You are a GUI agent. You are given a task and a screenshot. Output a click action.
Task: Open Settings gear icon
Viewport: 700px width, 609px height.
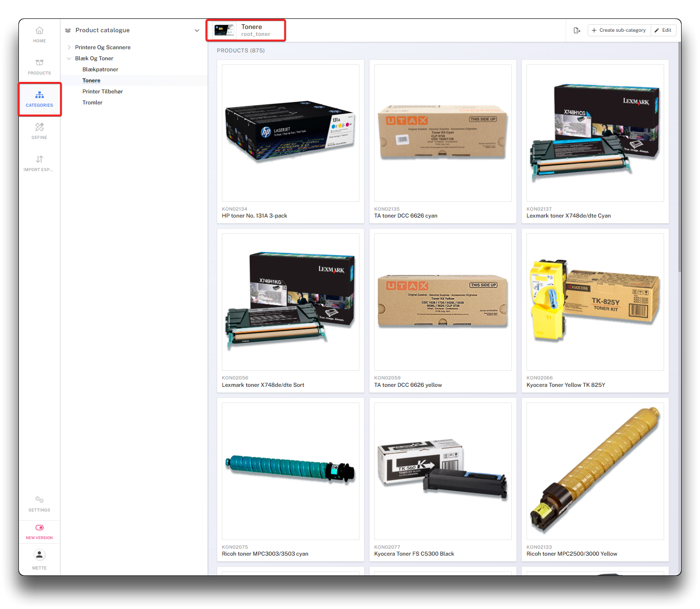point(40,500)
